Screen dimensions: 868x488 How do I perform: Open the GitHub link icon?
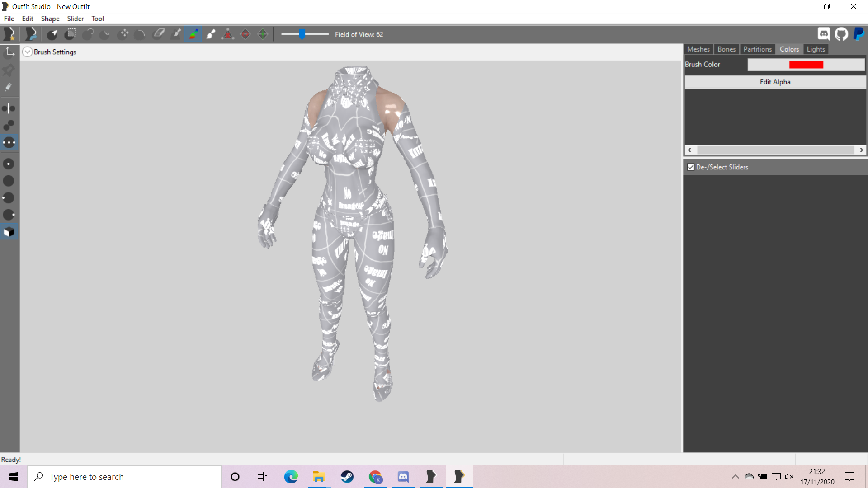841,34
